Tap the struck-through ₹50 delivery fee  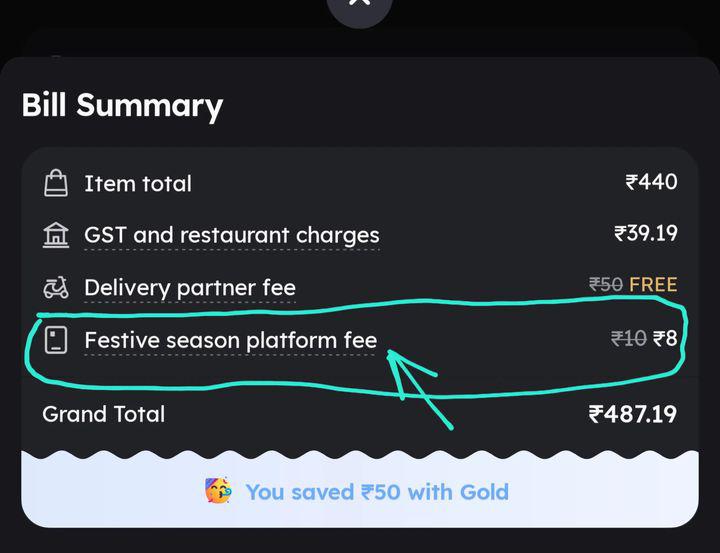(606, 285)
